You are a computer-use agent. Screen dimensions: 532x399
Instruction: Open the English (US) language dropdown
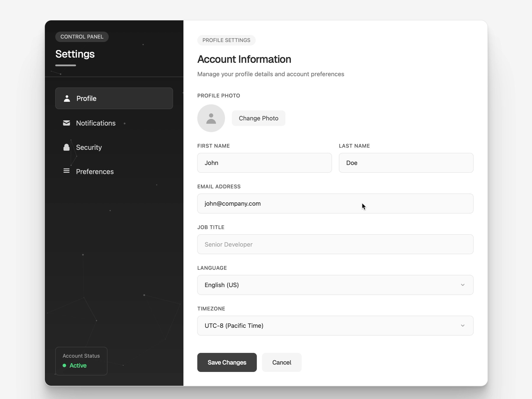[335, 285]
